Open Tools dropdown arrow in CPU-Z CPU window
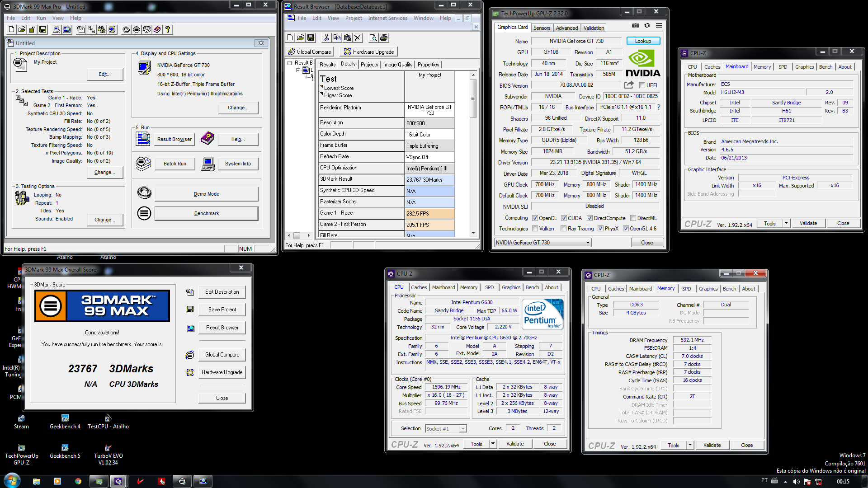The width and height of the screenshot is (868, 488). (493, 444)
